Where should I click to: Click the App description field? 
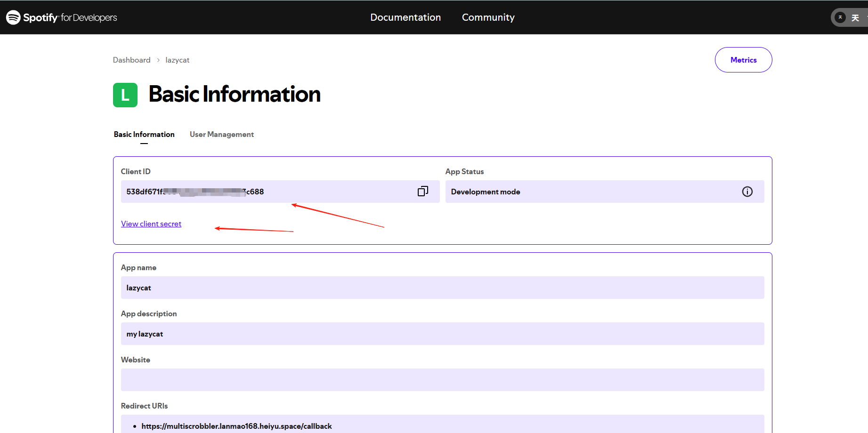[x=443, y=334]
